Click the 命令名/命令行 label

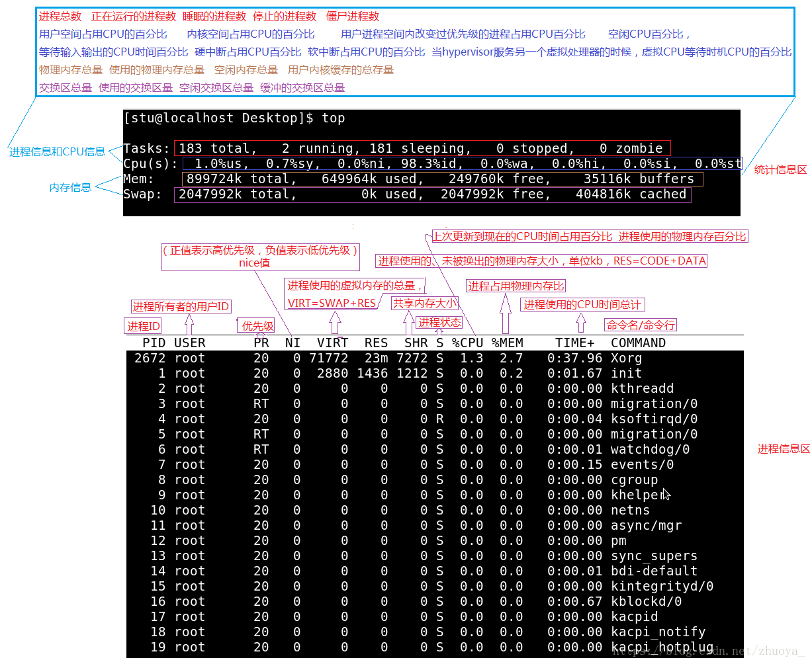tap(641, 325)
